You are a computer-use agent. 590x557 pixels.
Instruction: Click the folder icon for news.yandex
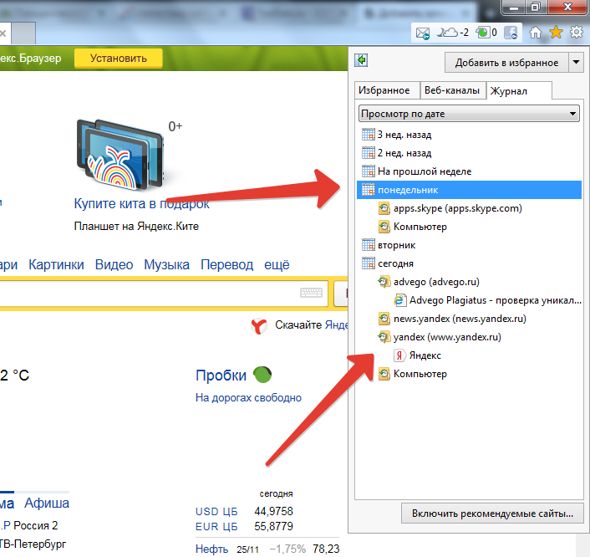[384, 319]
